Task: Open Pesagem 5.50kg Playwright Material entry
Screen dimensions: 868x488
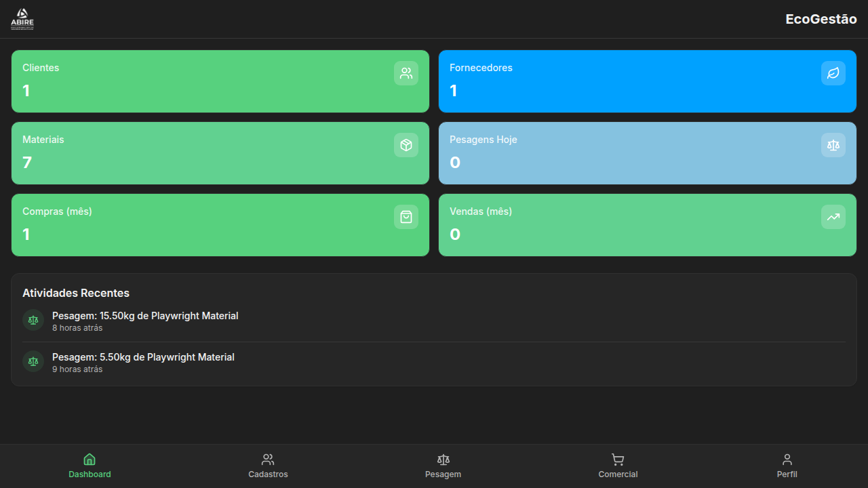Action: [143, 357]
